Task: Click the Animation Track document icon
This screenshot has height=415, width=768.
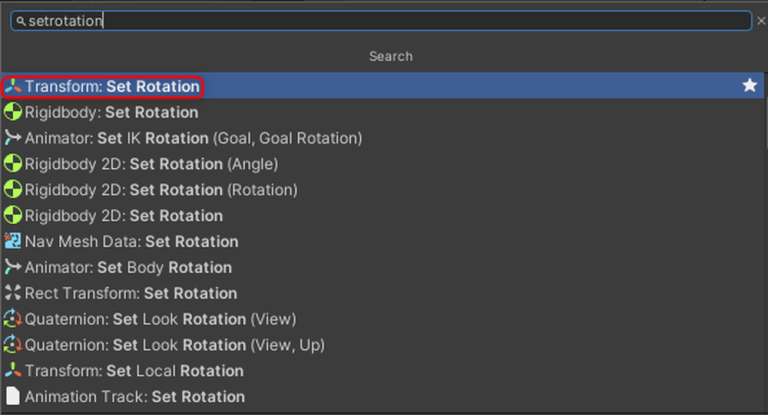Action: (13, 397)
